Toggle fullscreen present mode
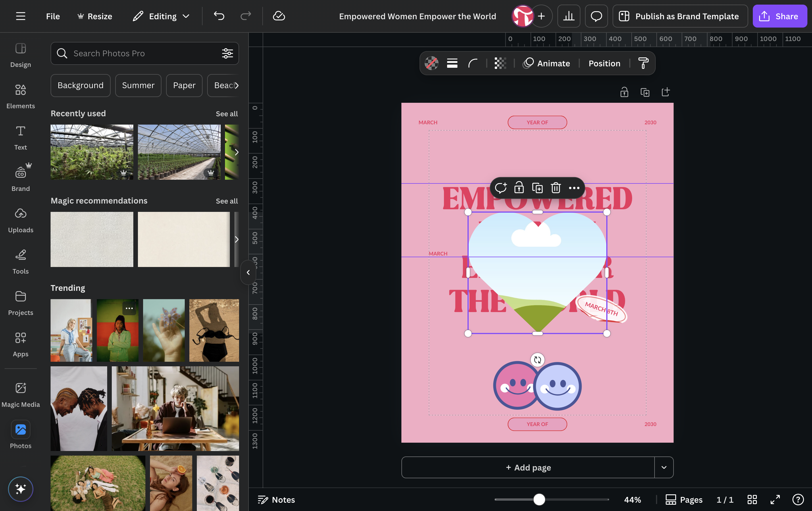Screen dimensions: 812x511 (x=775, y=500)
